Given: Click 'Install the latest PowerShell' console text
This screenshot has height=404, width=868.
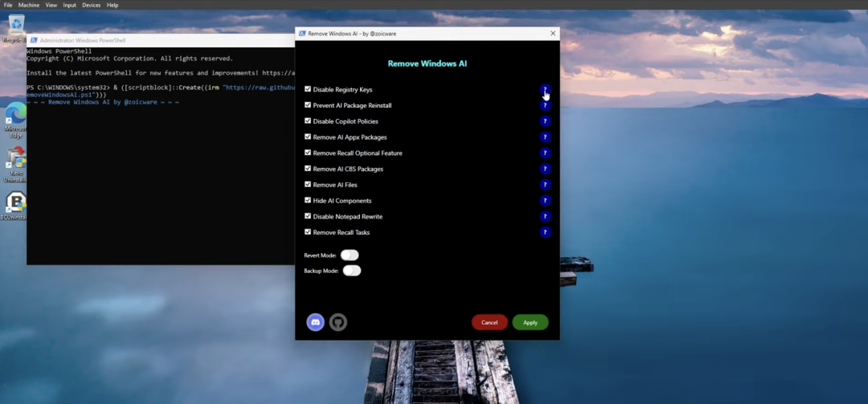Looking at the screenshot, I should pyautogui.click(x=161, y=73).
